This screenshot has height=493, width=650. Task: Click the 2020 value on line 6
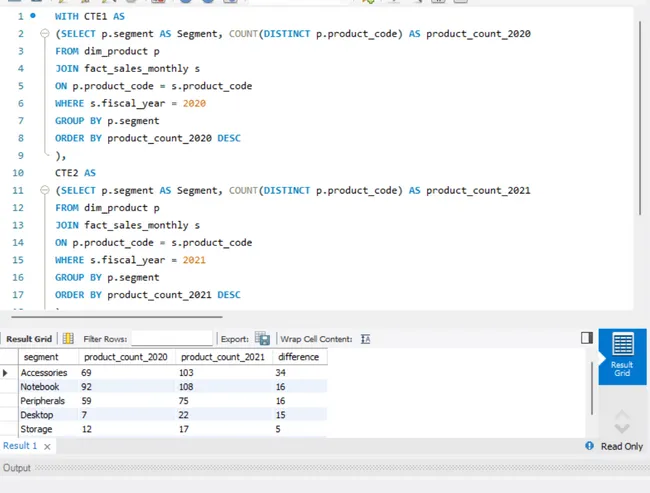[194, 103]
